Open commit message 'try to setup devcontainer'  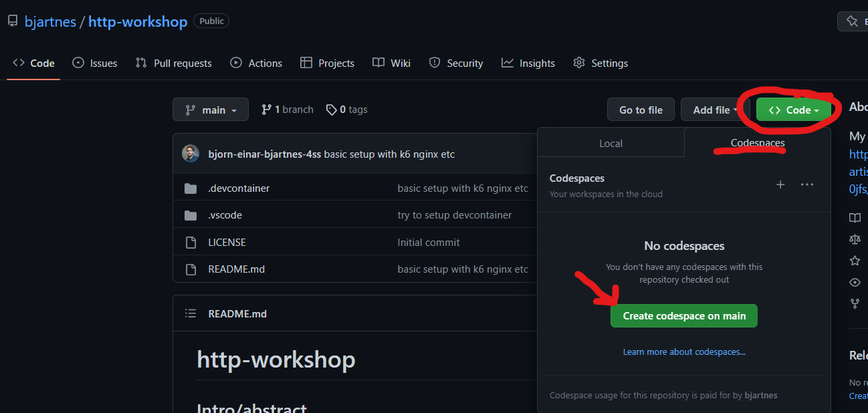[x=455, y=215]
